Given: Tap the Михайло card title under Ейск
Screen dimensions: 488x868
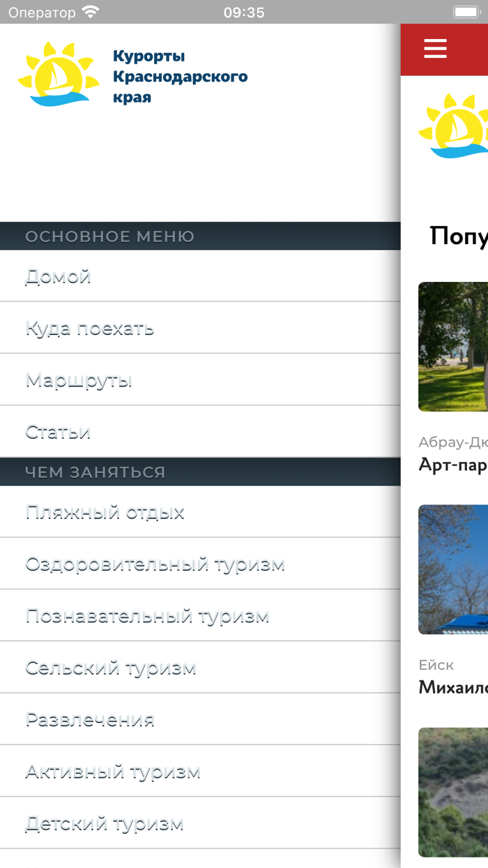Looking at the screenshot, I should pos(453,687).
